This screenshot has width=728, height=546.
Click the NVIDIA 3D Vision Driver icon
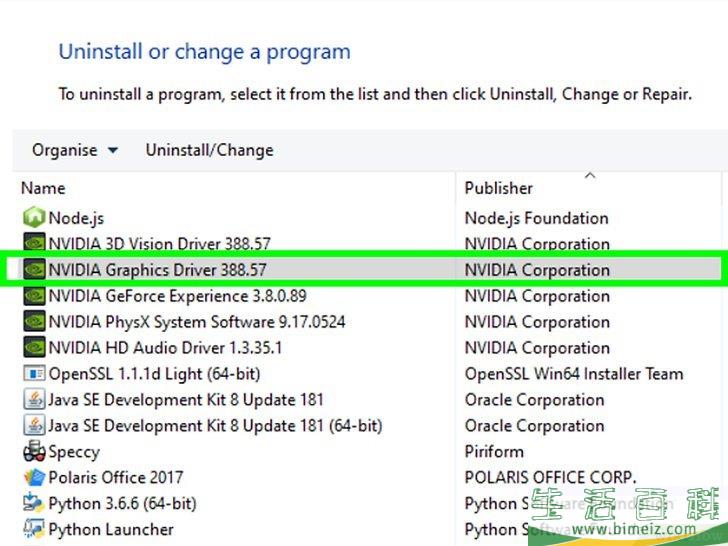coord(34,244)
